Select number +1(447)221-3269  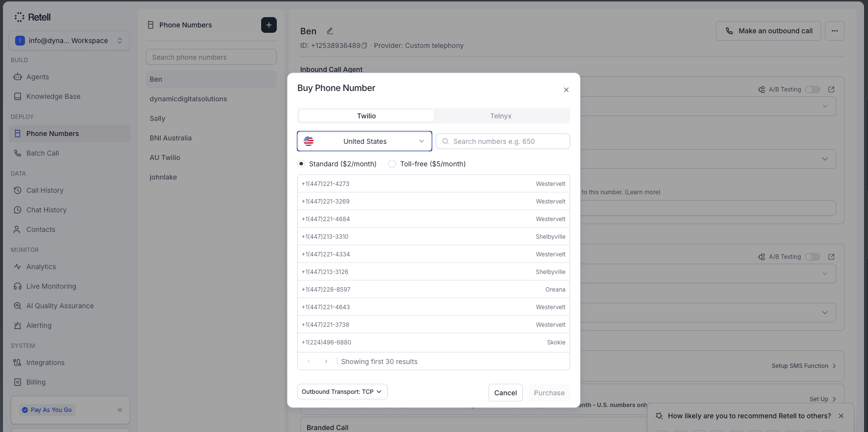[434, 202]
